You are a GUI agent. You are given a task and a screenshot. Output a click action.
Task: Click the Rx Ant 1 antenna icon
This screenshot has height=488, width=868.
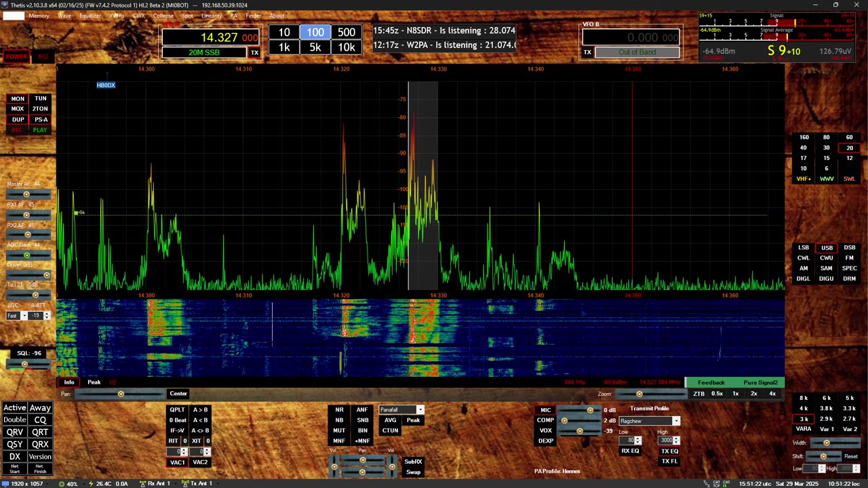[x=142, y=483]
